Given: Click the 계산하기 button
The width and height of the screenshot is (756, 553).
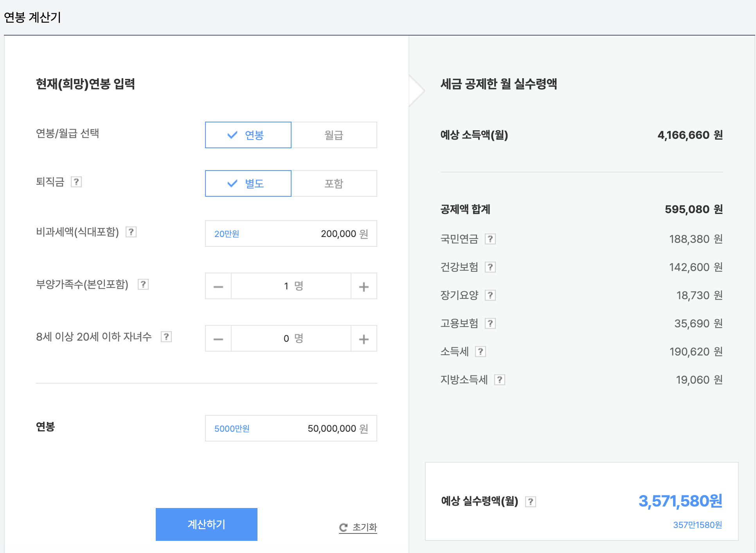Looking at the screenshot, I should (207, 524).
